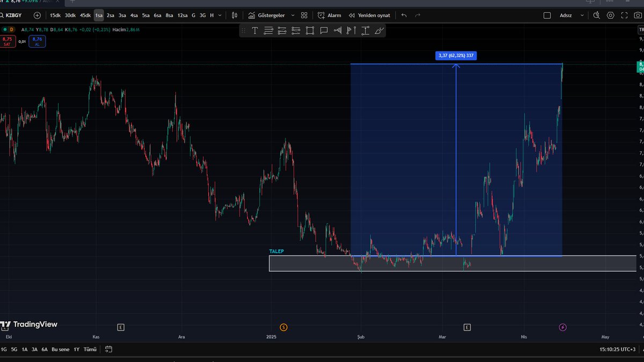Expand the Adsız layout dropdown arrow
The image size is (644, 362).
(x=582, y=16)
